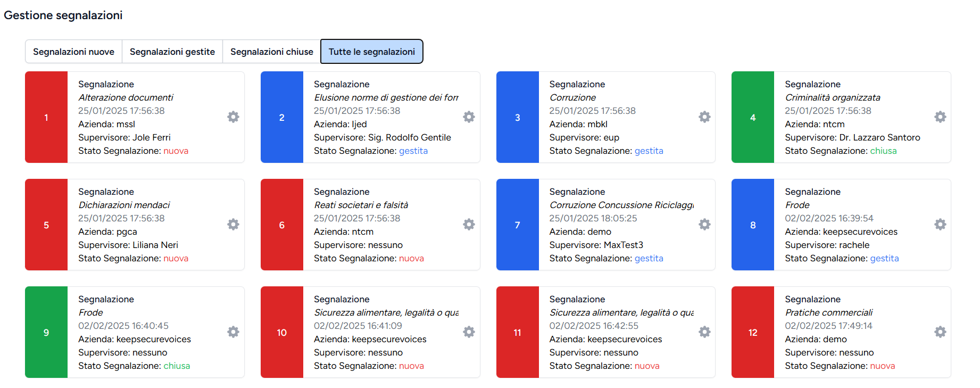Viewport: 980px width, 388px height.
Task: Select the Segnalazioni chiuse tab
Action: coord(271,51)
